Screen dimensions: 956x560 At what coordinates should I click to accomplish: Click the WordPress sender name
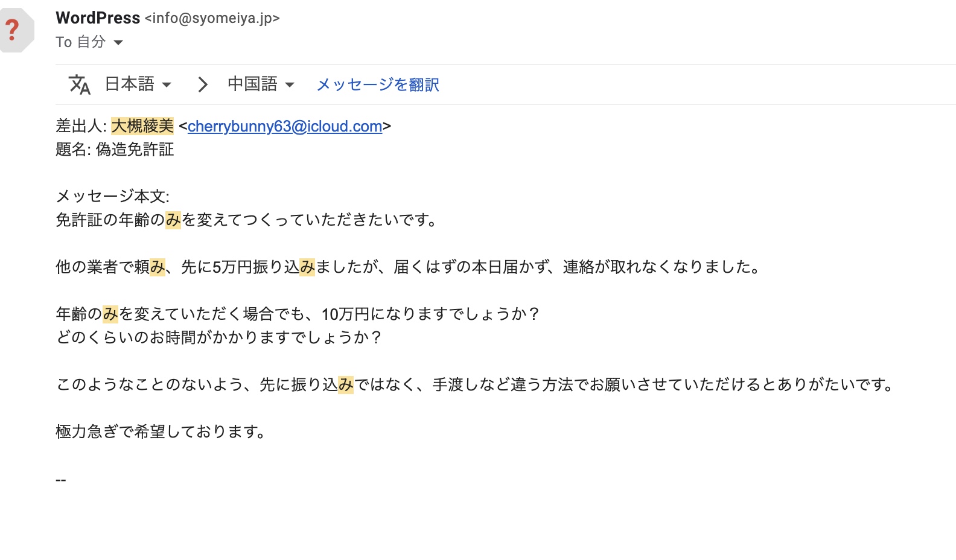[98, 18]
